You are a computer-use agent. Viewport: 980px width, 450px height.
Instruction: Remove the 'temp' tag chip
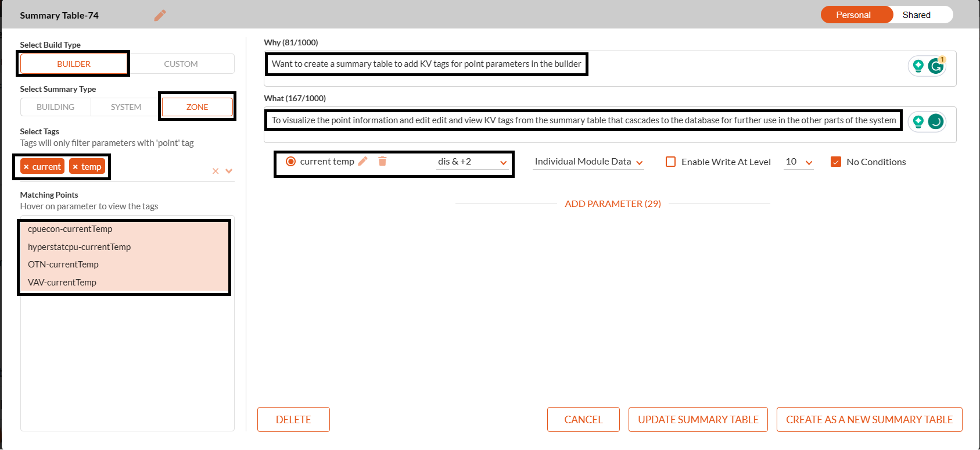point(75,167)
